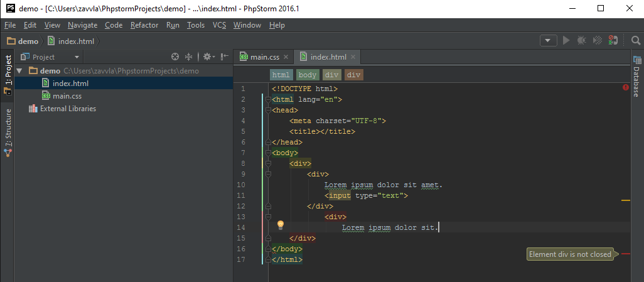
Task: Collapse the div fold on line 9
Action: tap(268, 175)
